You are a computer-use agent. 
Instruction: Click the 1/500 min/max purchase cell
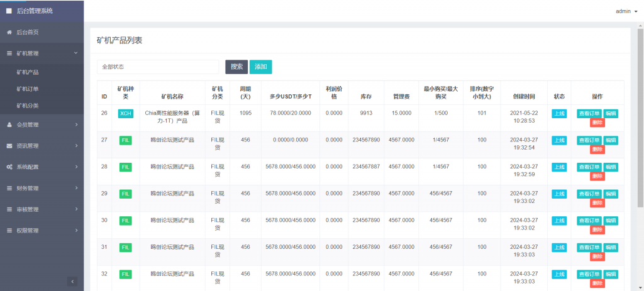pyautogui.click(x=441, y=113)
